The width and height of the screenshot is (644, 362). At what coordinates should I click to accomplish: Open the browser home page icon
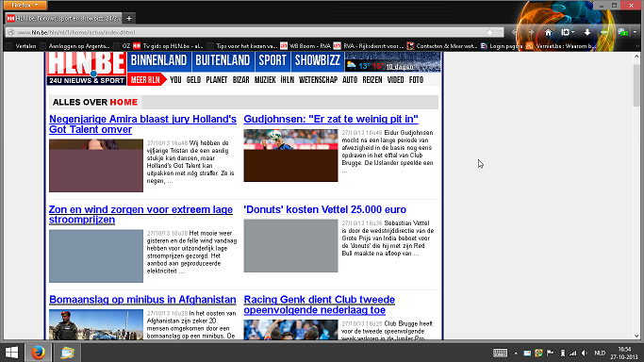[548, 32]
